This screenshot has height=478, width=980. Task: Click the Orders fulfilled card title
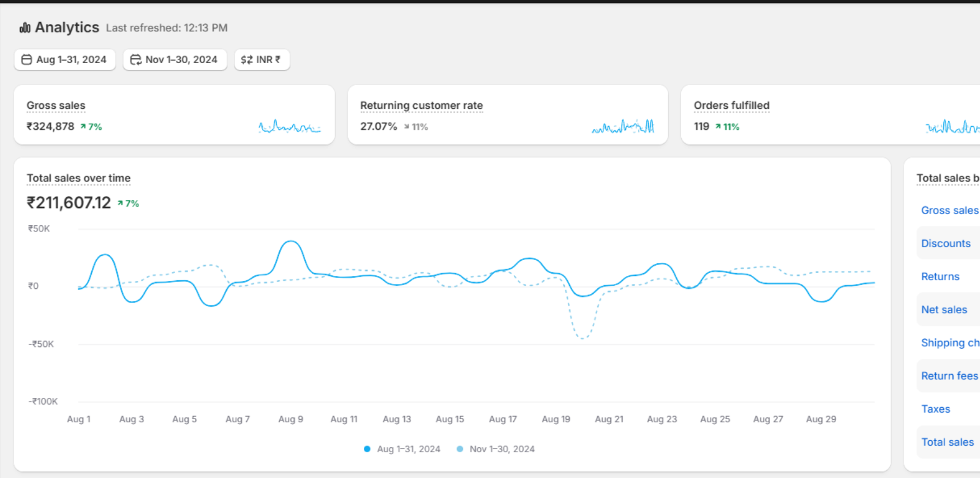tap(731, 105)
